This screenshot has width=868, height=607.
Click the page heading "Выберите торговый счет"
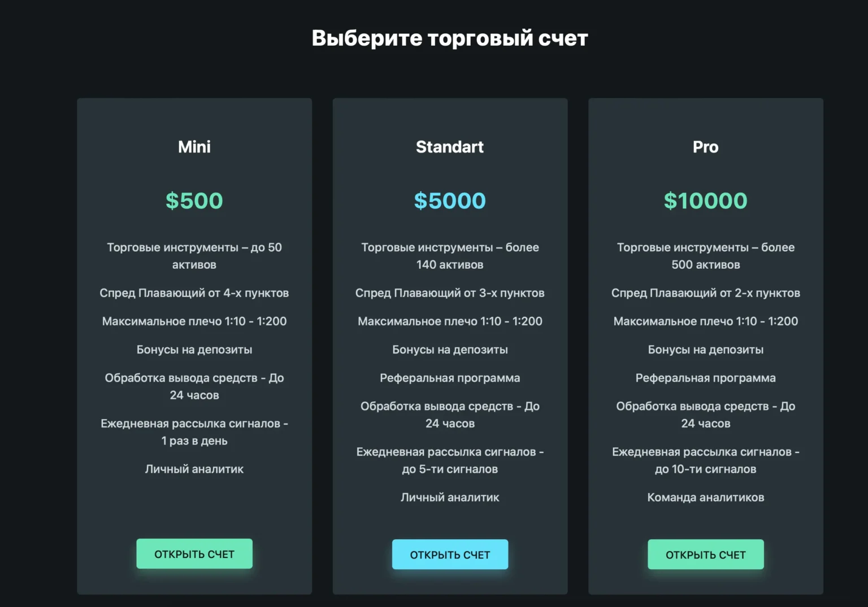click(x=450, y=38)
